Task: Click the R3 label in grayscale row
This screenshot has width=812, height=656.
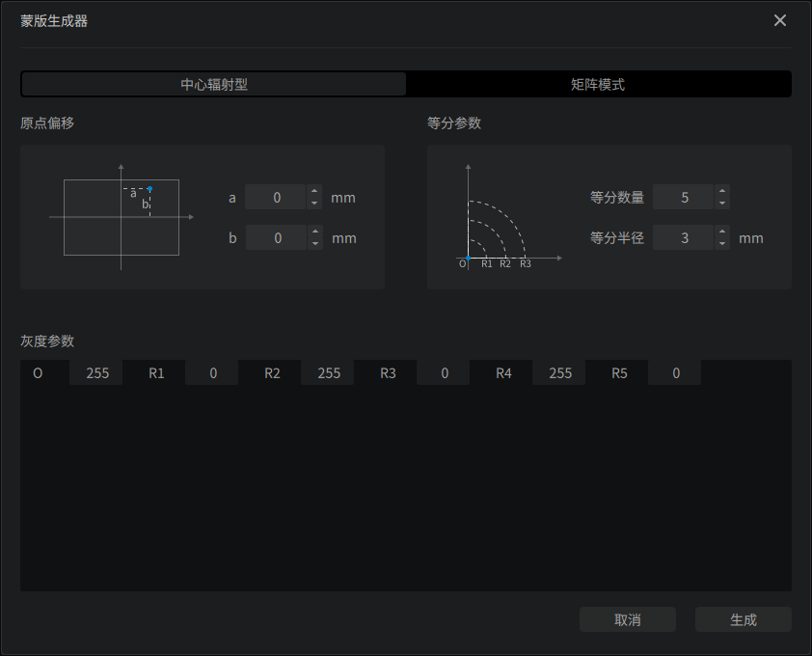Action: point(388,373)
